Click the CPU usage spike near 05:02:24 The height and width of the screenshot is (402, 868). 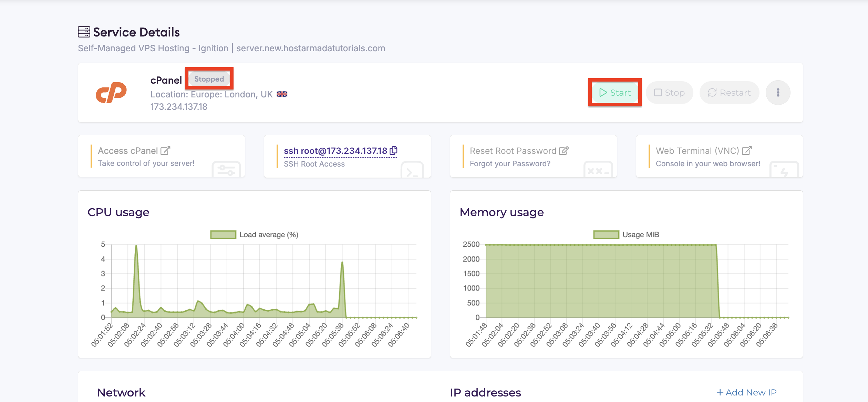pos(136,246)
